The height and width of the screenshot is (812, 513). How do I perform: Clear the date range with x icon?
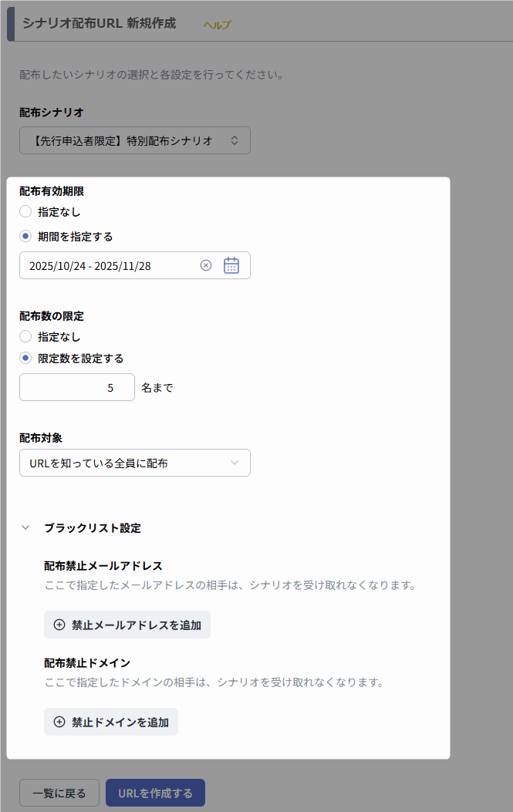coord(206,265)
